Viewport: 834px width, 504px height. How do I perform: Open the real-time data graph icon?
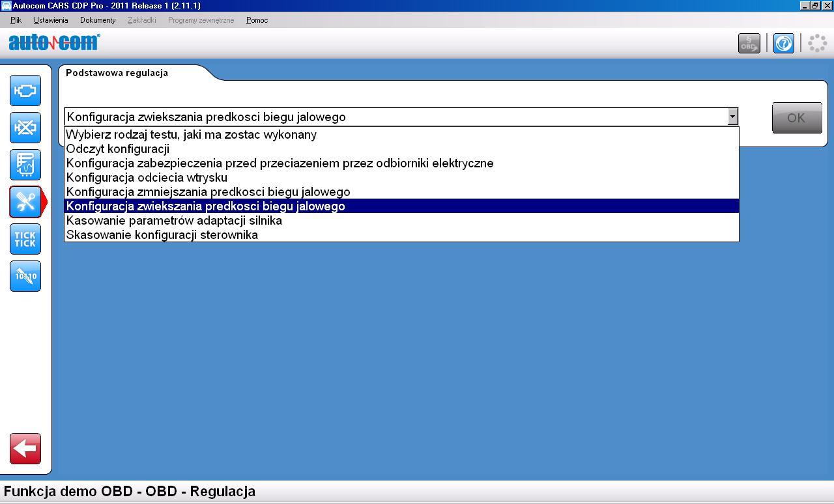(25, 165)
